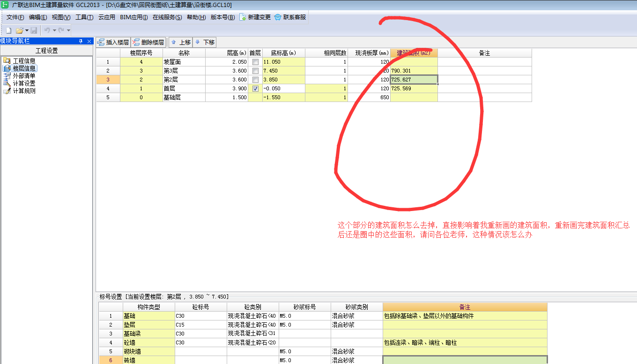Screen dimensions: 637x364
Task: Click the 底标高(m) column header
Action: (284, 53)
